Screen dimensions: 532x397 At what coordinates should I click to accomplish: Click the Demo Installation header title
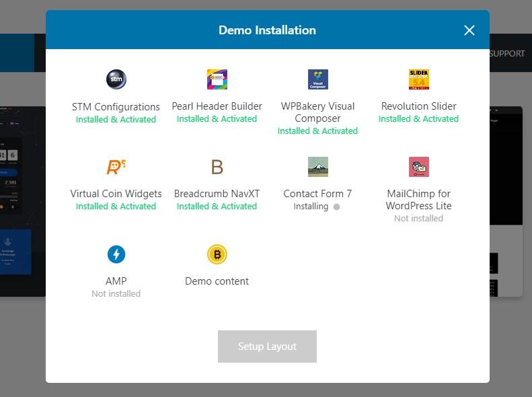coord(267,30)
